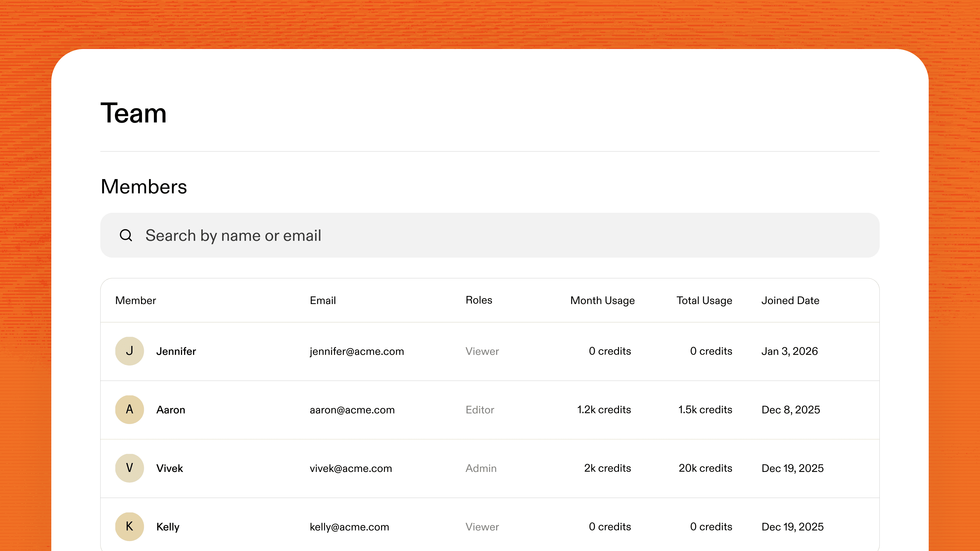
Task: Change Jennifer's Viewer role
Action: tap(482, 351)
